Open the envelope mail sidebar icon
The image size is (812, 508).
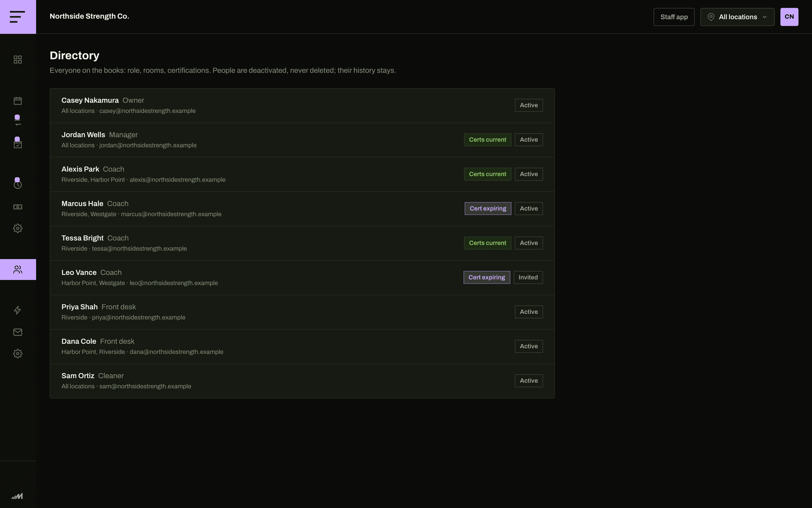(x=18, y=332)
